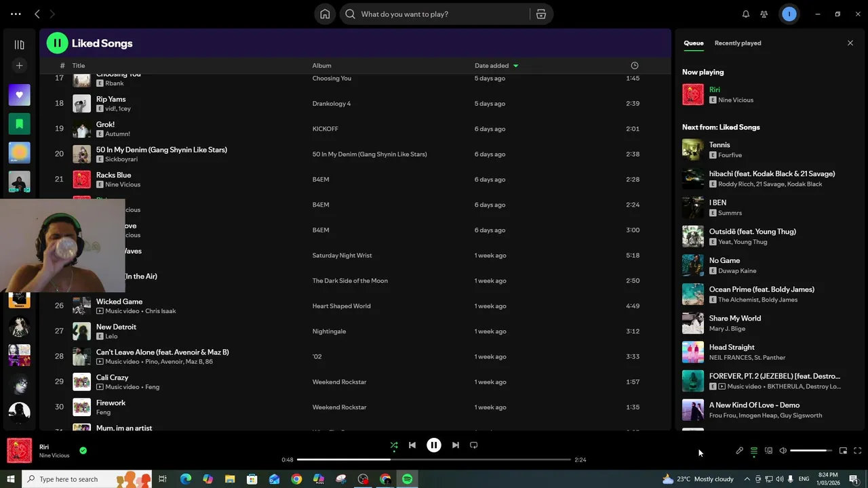Show hidden icons in system tray

[747, 479]
